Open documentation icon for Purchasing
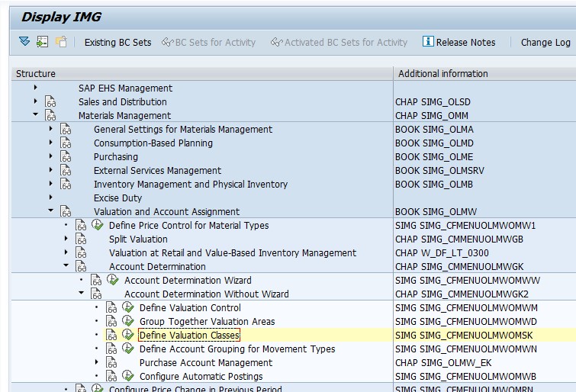The width and height of the screenshot is (576, 392). pos(66,156)
